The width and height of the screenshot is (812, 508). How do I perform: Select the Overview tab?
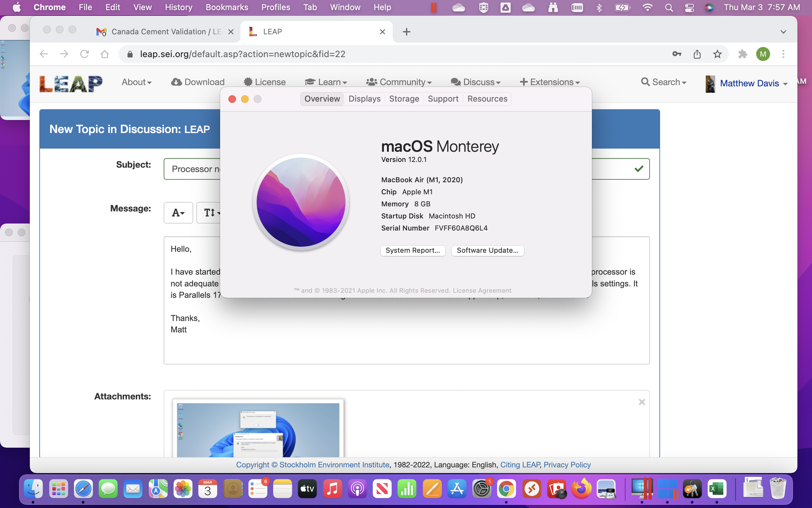point(322,99)
